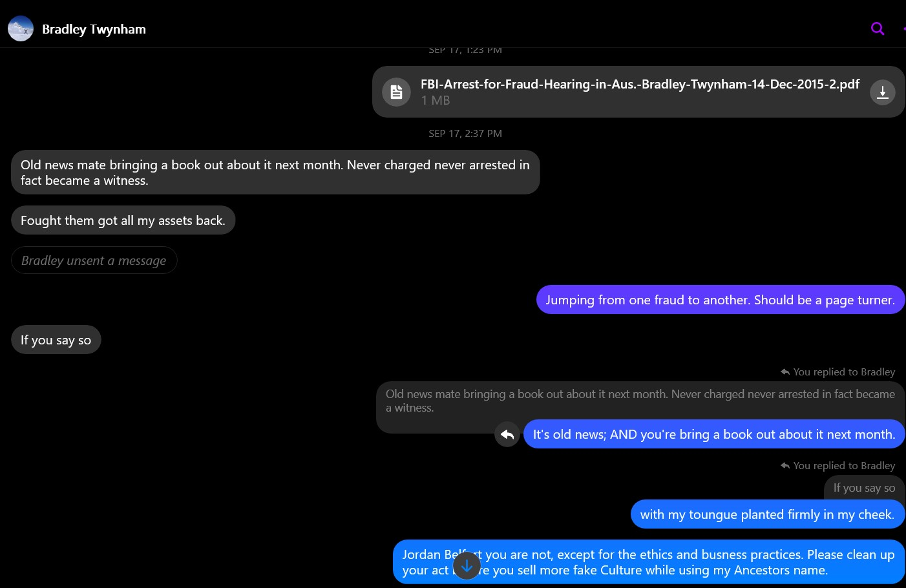Click the PDF document file icon
The height and width of the screenshot is (588, 906).
pyautogui.click(x=396, y=92)
